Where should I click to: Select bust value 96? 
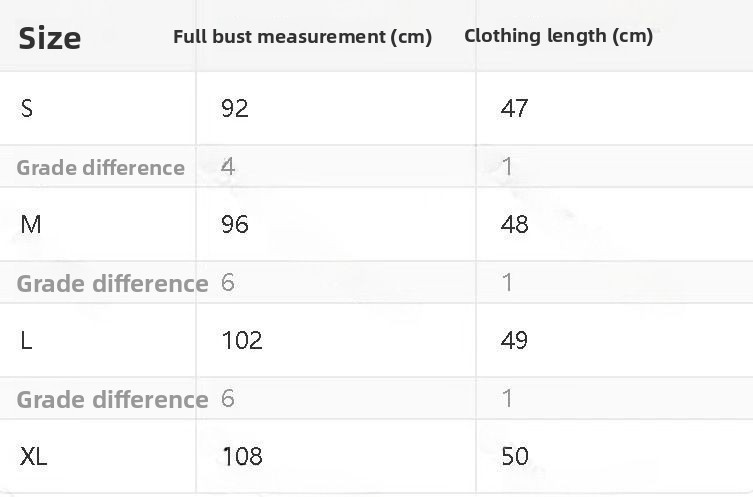[x=235, y=224]
